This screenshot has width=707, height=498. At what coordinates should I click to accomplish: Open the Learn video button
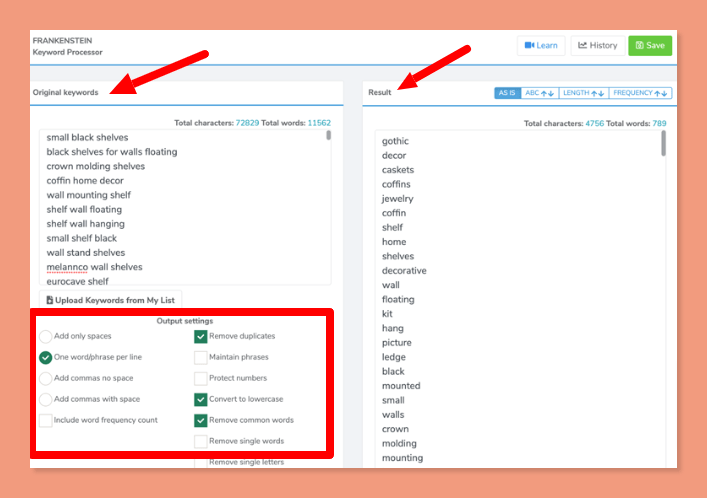pos(541,46)
